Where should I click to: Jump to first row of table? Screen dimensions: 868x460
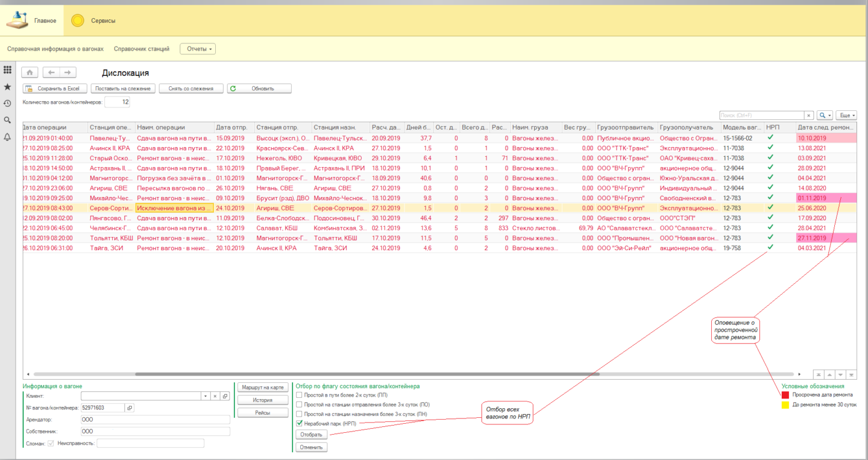pos(819,374)
